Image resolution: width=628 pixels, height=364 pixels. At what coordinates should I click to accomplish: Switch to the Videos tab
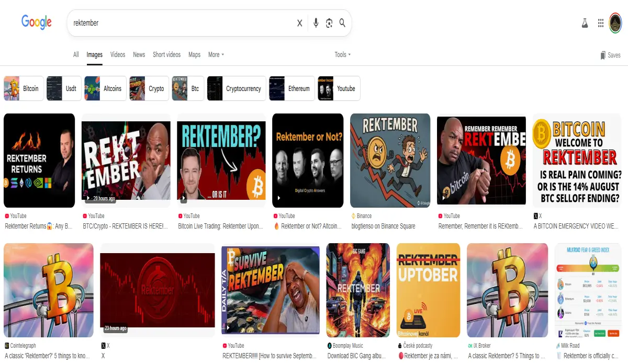pos(118,54)
